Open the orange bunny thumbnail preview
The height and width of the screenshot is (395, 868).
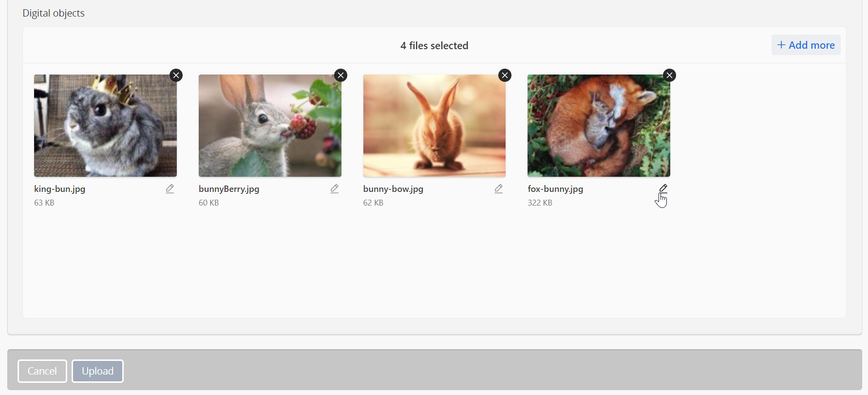pyautogui.click(x=434, y=126)
